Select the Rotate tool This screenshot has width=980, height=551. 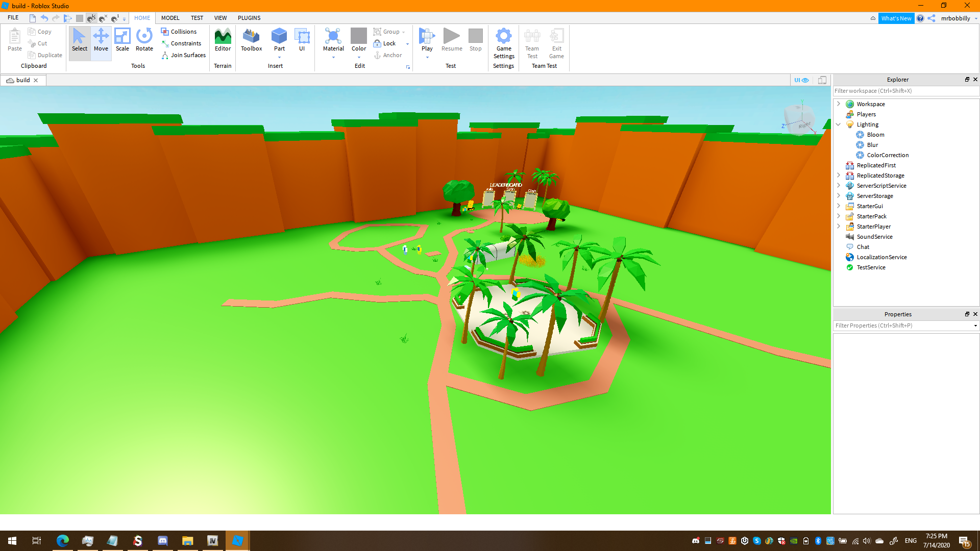point(144,40)
